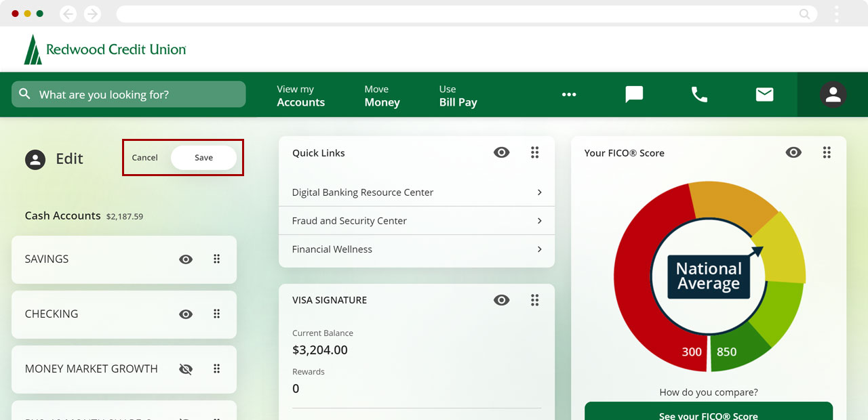The width and height of the screenshot is (868, 420).
Task: Show the MONEY MARKET GROWTH account
Action: [186, 369]
